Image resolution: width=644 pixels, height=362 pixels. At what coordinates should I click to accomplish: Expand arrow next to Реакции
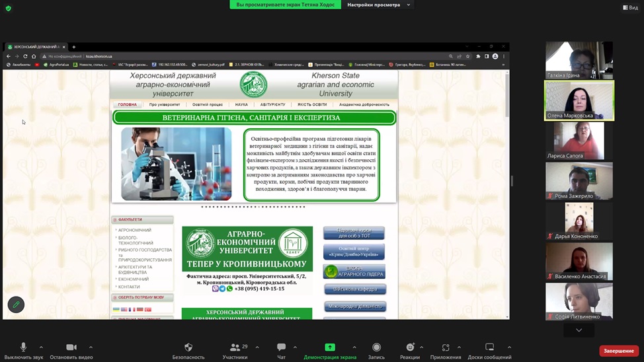coord(421,347)
